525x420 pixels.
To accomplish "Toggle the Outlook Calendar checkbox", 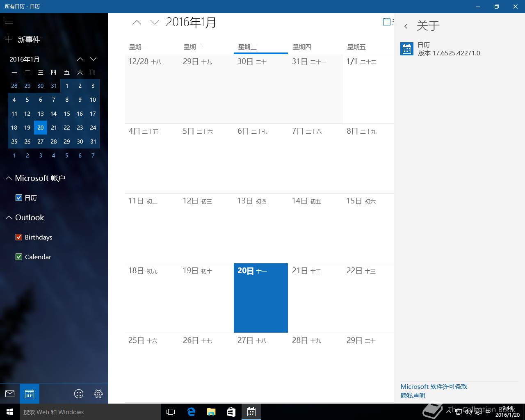I will (x=18, y=257).
